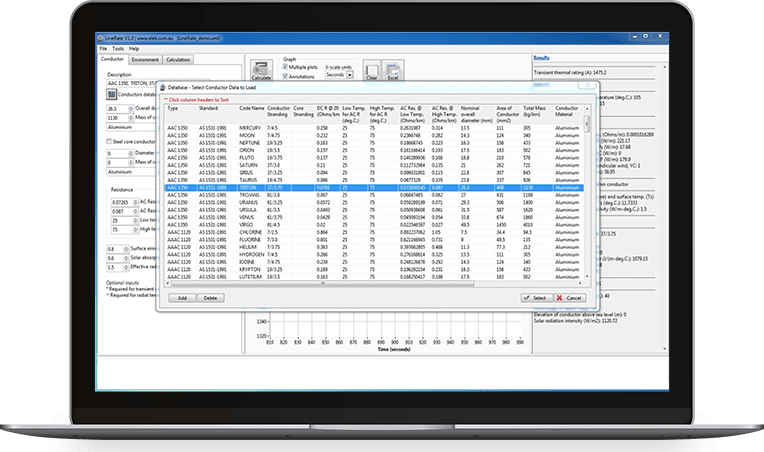Select the PLUTO conductor row
This screenshot has width=764, height=452.
coord(374,158)
